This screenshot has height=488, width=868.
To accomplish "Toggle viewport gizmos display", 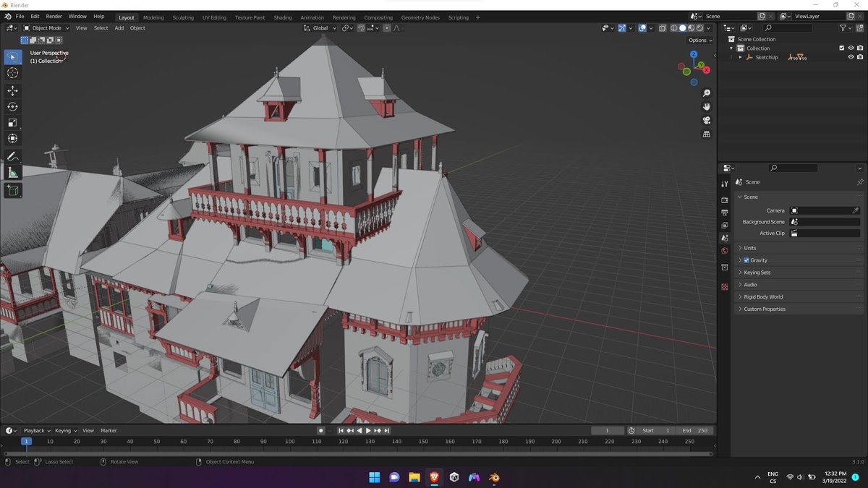I will point(621,28).
